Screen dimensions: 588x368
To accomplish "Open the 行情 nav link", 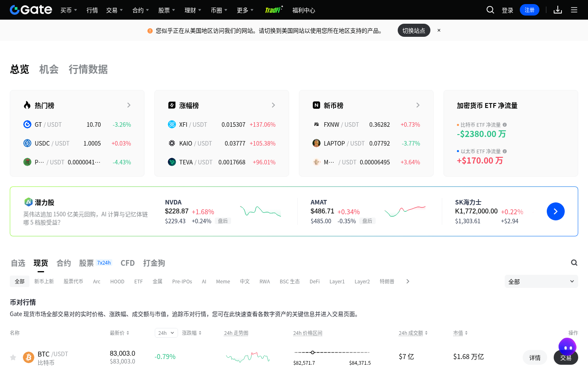I will click(92, 10).
